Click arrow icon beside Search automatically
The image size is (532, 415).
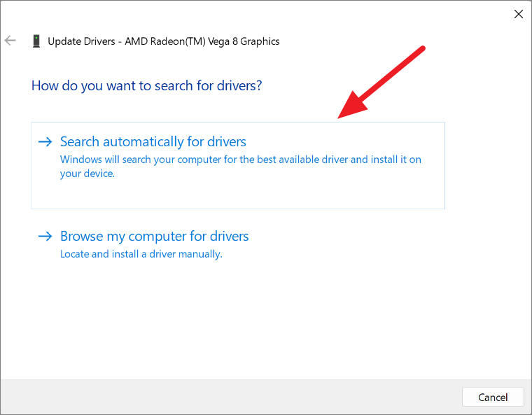coord(45,141)
